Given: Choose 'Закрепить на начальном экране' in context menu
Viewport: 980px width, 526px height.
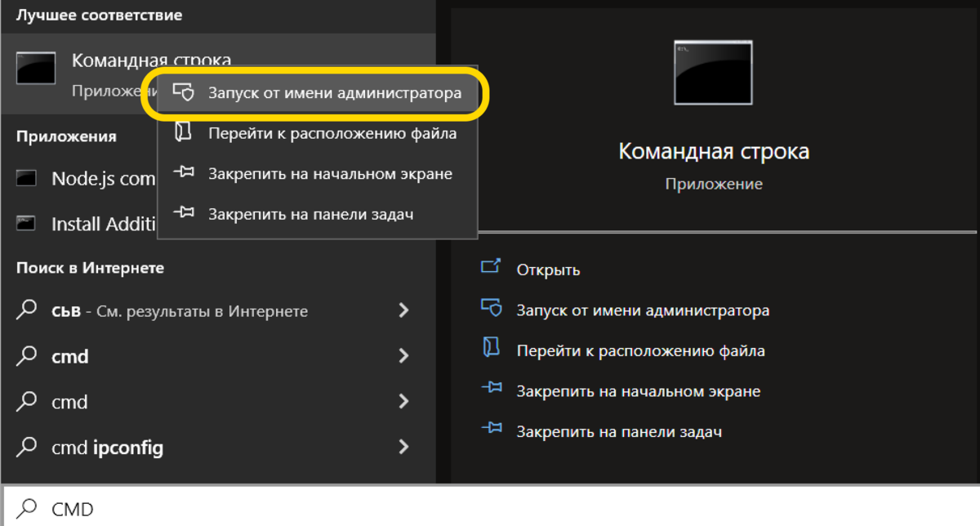Looking at the screenshot, I should pos(317,174).
